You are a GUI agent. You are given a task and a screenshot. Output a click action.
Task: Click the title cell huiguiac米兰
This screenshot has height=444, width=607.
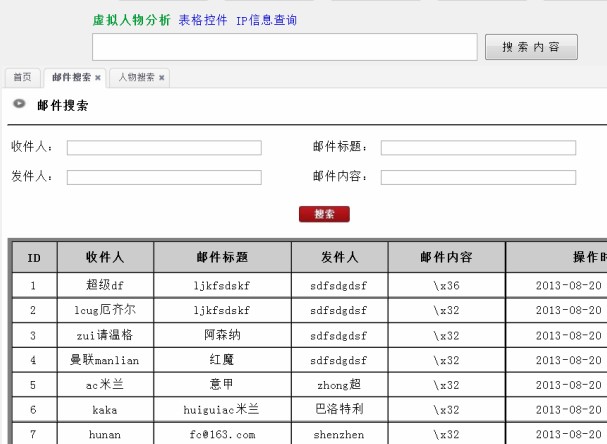pyautogui.click(x=222, y=410)
